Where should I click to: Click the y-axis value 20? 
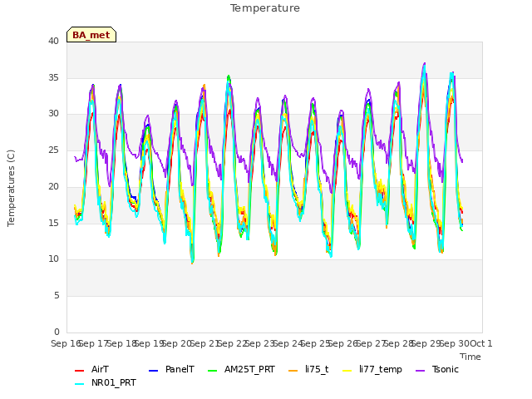point(53,186)
